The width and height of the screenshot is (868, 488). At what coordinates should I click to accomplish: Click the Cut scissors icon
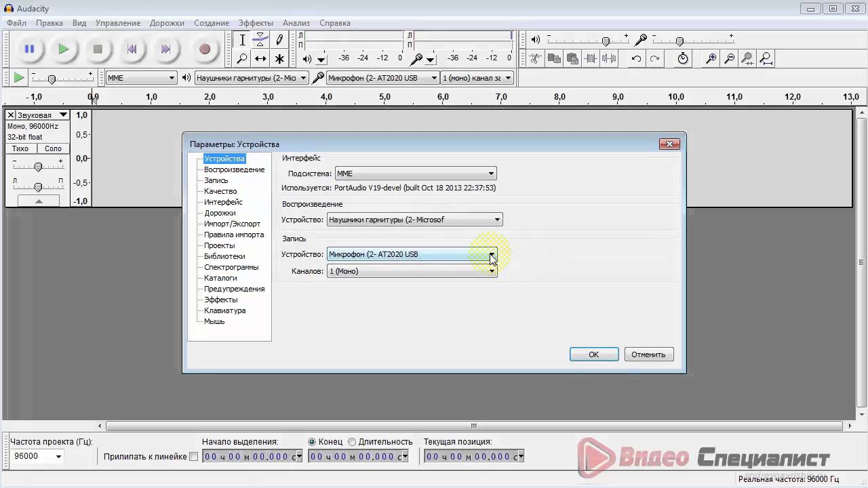click(x=536, y=58)
